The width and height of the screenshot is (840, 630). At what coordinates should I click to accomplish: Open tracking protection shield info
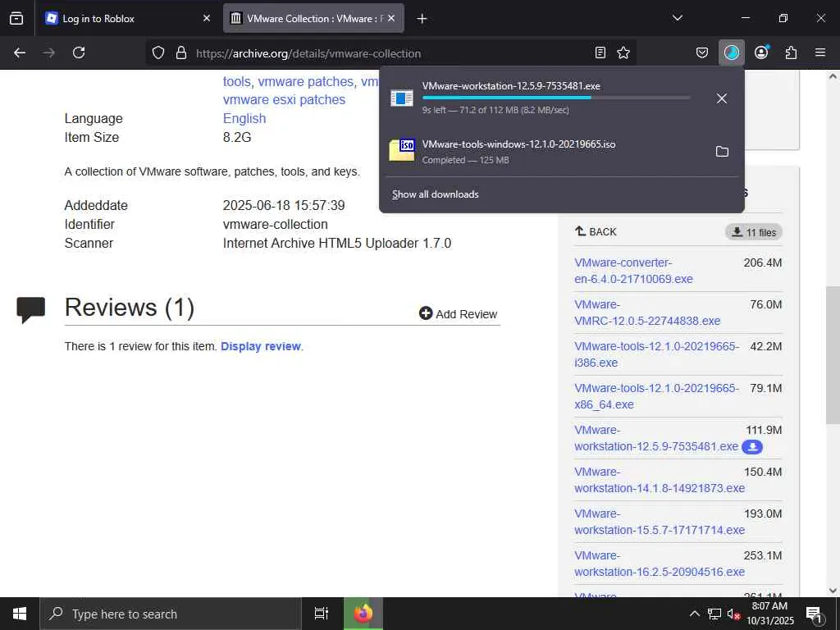pos(158,52)
